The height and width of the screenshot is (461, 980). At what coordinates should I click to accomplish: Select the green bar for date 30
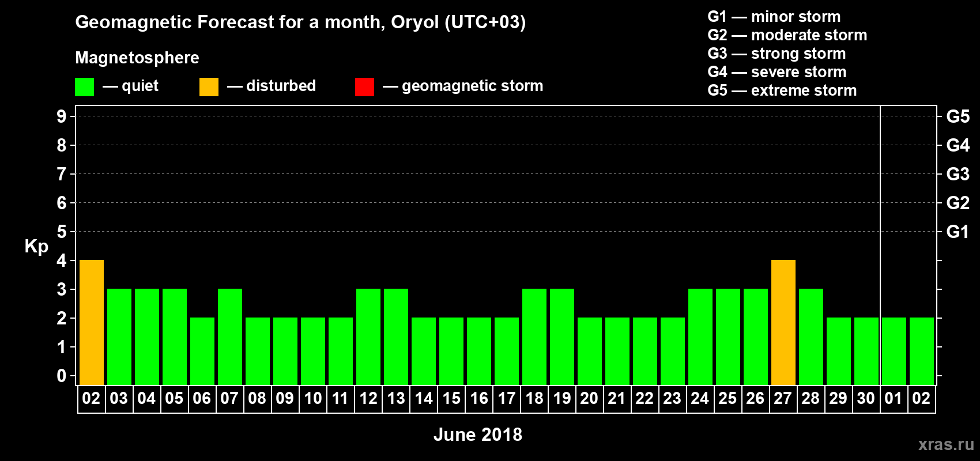(866, 351)
